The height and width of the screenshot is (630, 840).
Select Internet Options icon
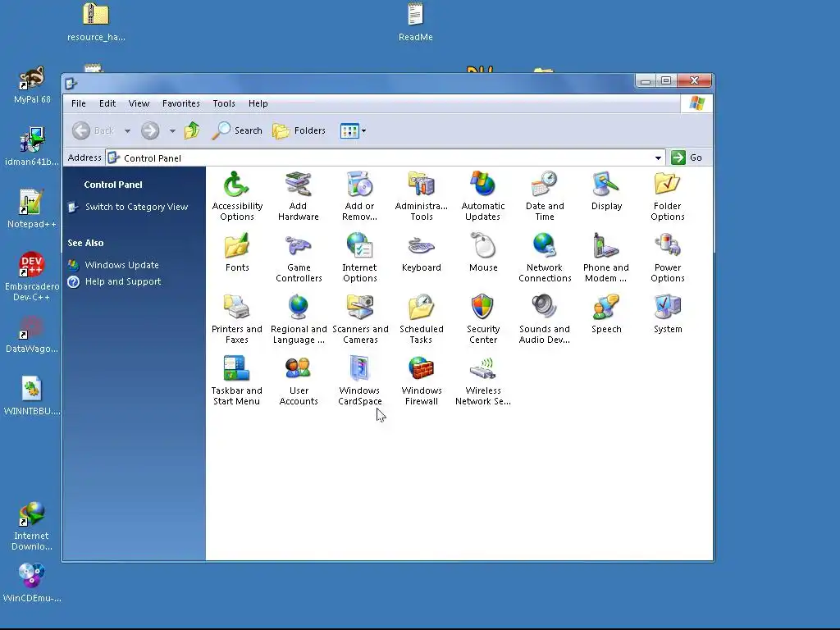[360, 258]
